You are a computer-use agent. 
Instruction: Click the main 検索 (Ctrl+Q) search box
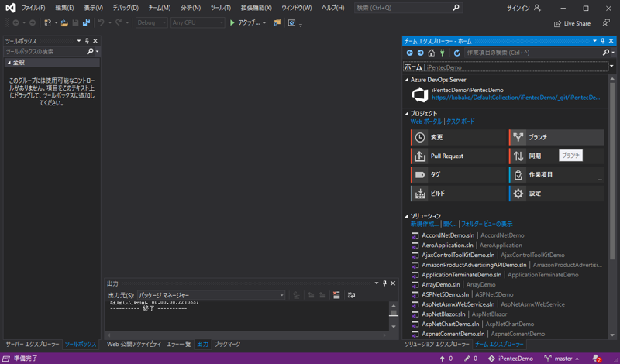pos(408,8)
